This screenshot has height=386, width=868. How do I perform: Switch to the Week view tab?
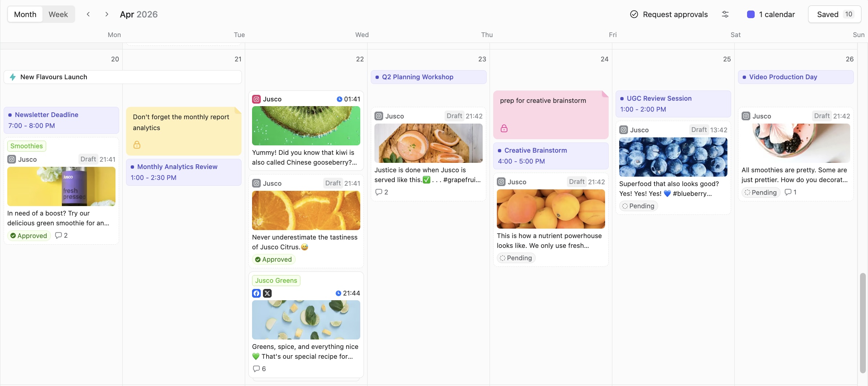pos(58,14)
